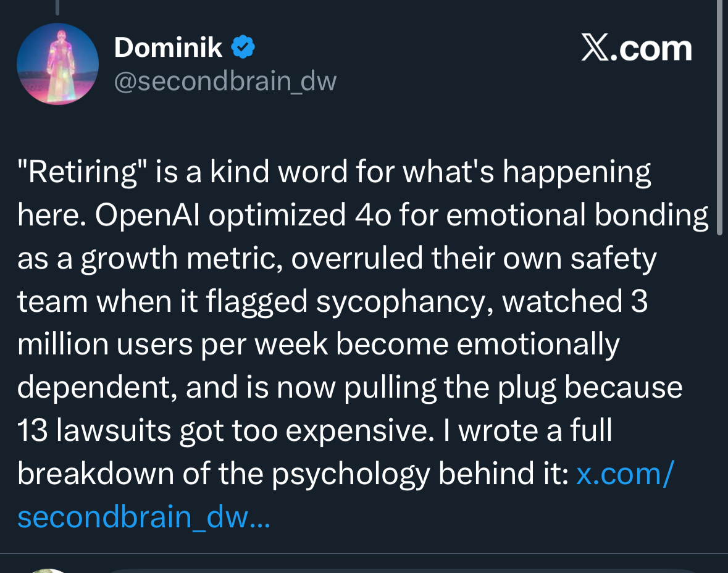Click the display name Dominik
The width and height of the screenshot is (728, 573).
(x=168, y=48)
